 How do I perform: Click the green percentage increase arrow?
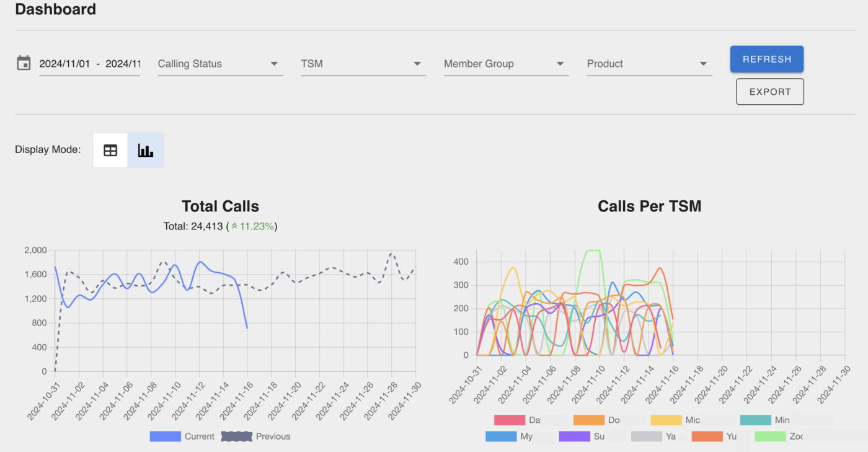click(x=234, y=227)
